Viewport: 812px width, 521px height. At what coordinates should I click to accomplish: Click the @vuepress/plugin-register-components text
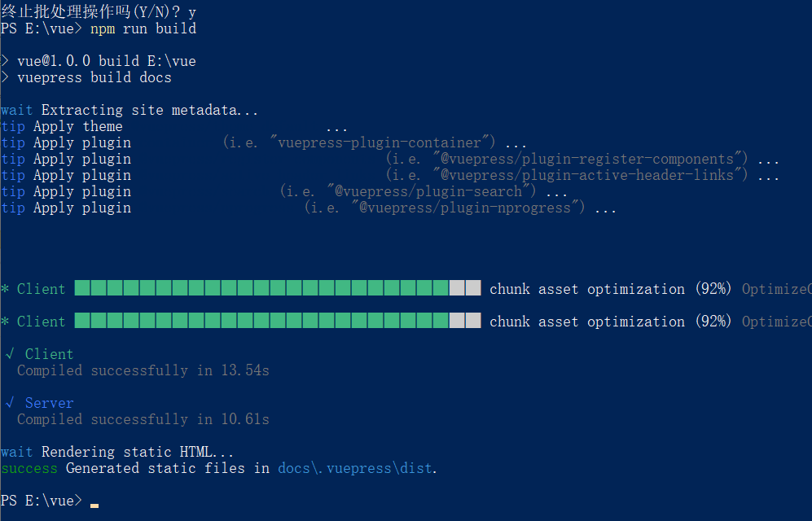(x=586, y=159)
